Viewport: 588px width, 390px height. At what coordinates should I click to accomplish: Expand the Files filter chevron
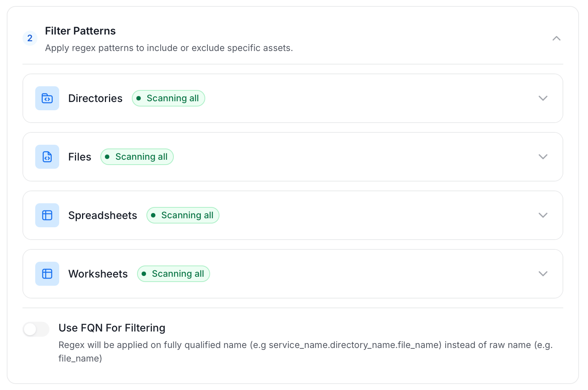click(543, 157)
